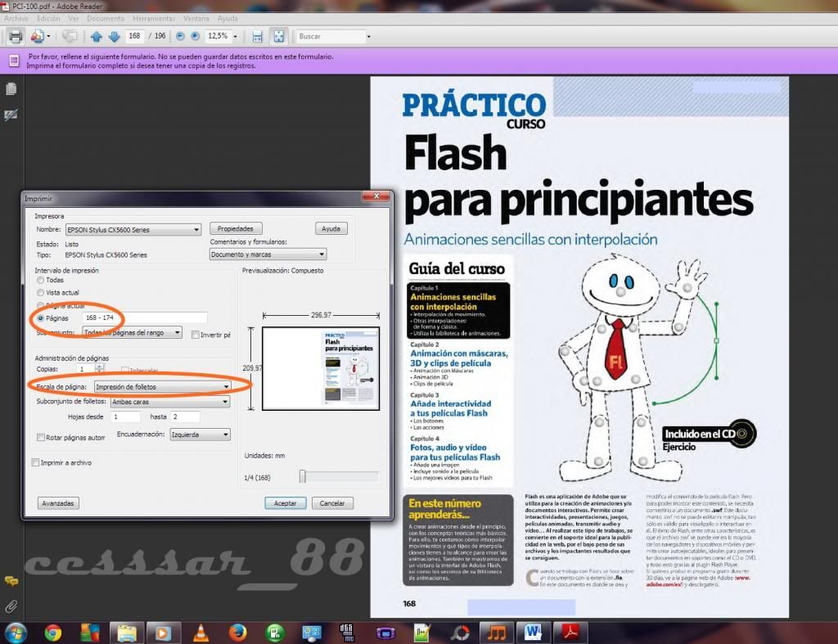Open the signatures panel icon in left sidebar
The height and width of the screenshot is (644, 838).
click(11, 115)
